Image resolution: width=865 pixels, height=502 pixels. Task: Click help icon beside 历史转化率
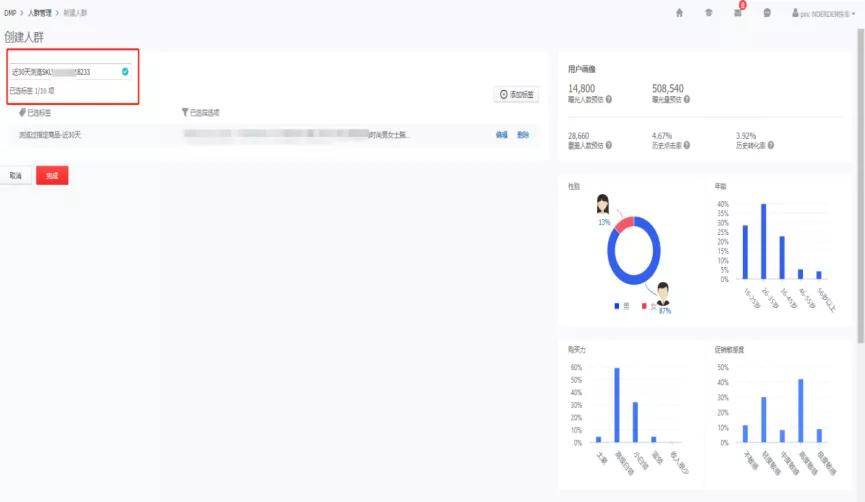[x=771, y=145]
